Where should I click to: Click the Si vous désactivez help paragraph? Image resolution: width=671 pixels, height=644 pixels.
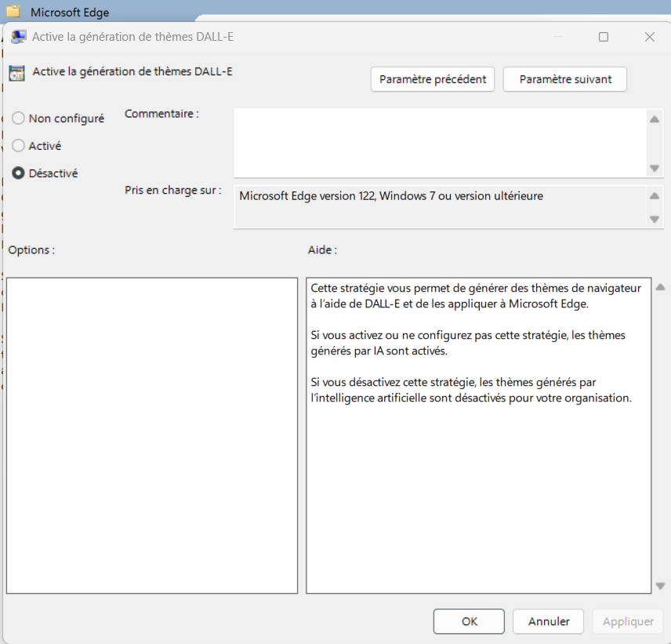click(x=471, y=390)
